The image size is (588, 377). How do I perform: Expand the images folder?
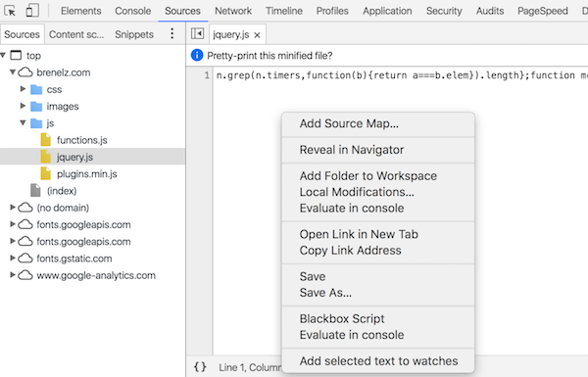23,106
